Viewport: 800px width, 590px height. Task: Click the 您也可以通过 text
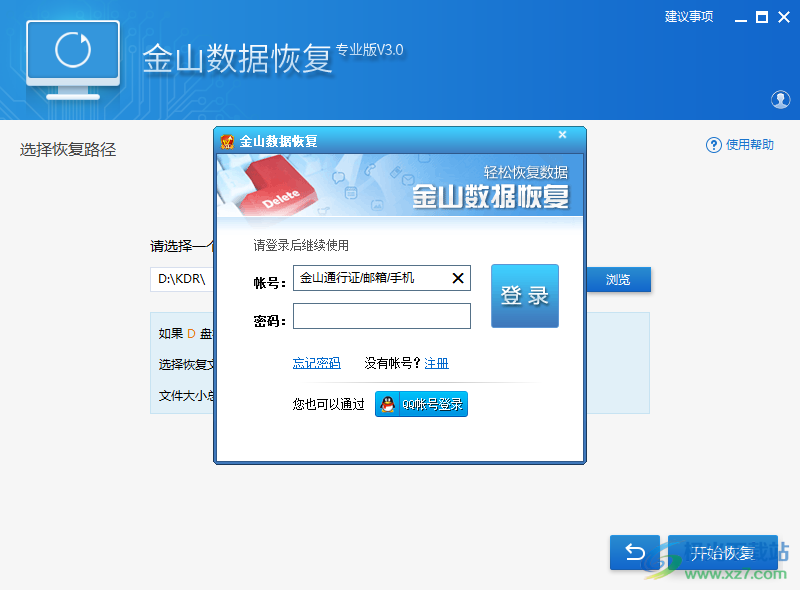[x=329, y=405]
